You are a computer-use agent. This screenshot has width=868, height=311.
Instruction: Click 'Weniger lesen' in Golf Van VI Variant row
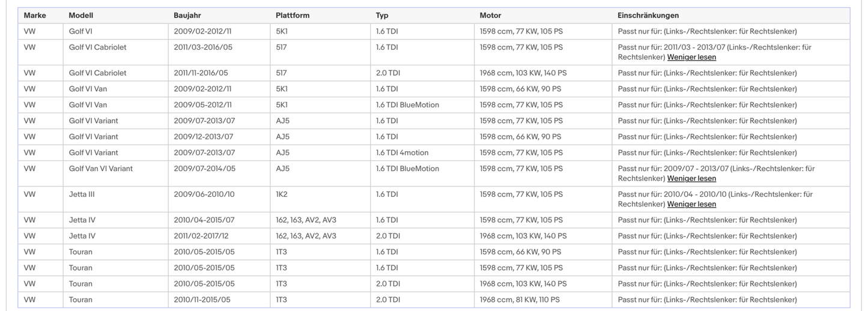click(691, 178)
